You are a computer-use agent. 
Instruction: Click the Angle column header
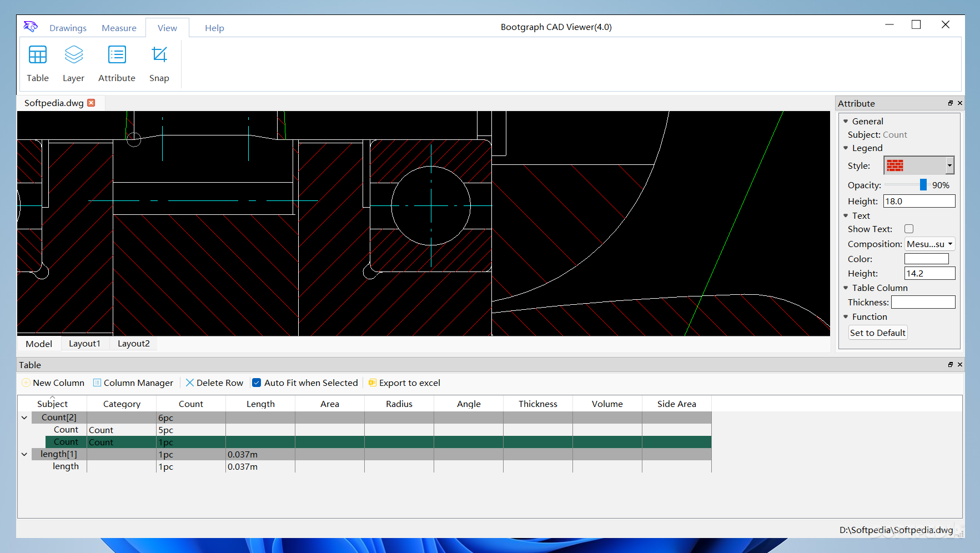click(x=469, y=404)
